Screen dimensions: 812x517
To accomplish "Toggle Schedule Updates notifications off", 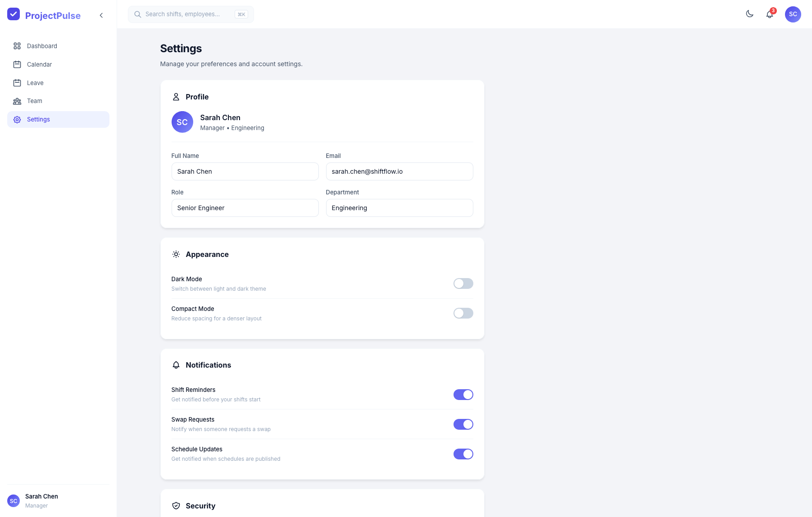I will [x=463, y=454].
